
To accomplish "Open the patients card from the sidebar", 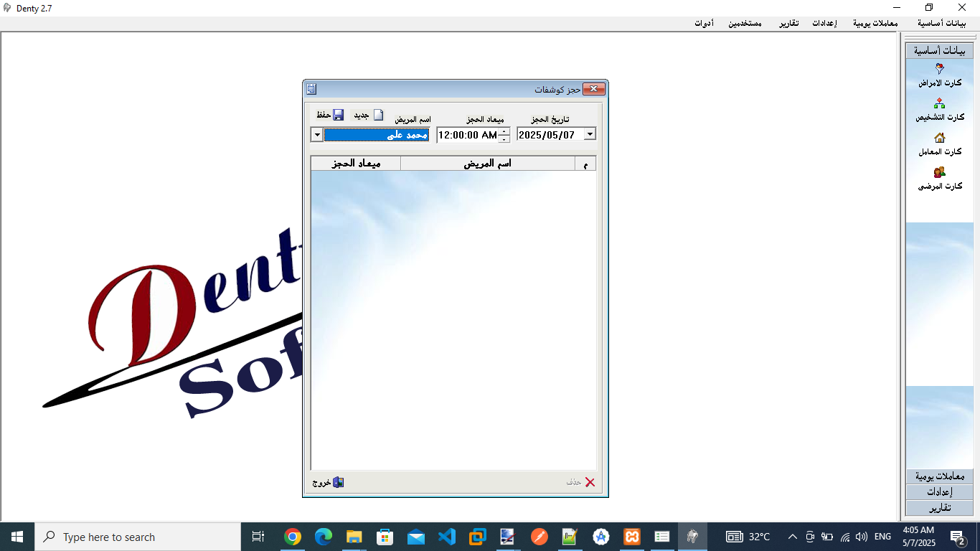I will point(940,172).
